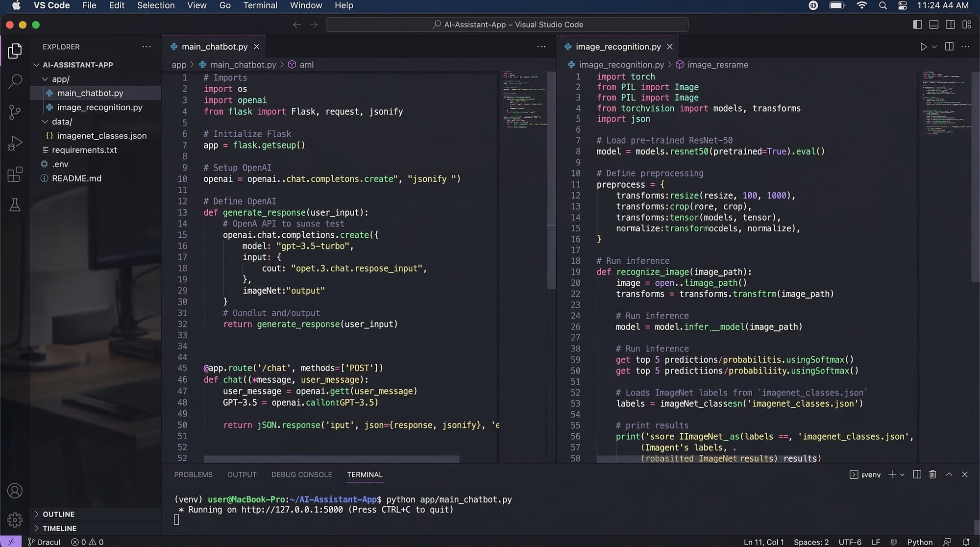
Task: Toggle the primary side bar layout
Action: tap(917, 25)
